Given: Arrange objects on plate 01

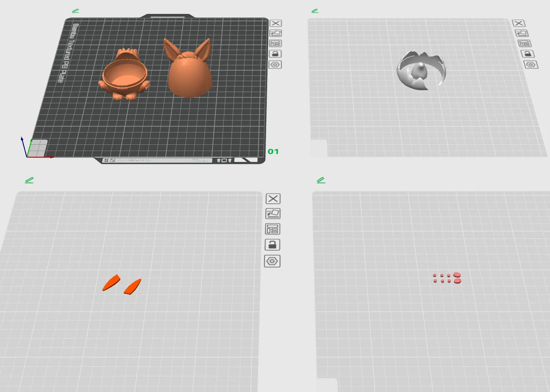Looking at the screenshot, I should 275,43.
